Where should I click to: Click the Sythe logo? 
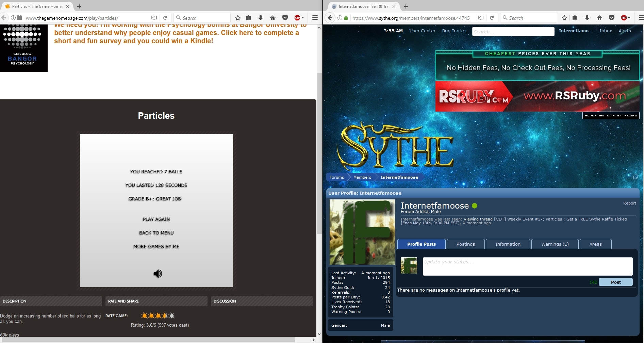pyautogui.click(x=395, y=146)
